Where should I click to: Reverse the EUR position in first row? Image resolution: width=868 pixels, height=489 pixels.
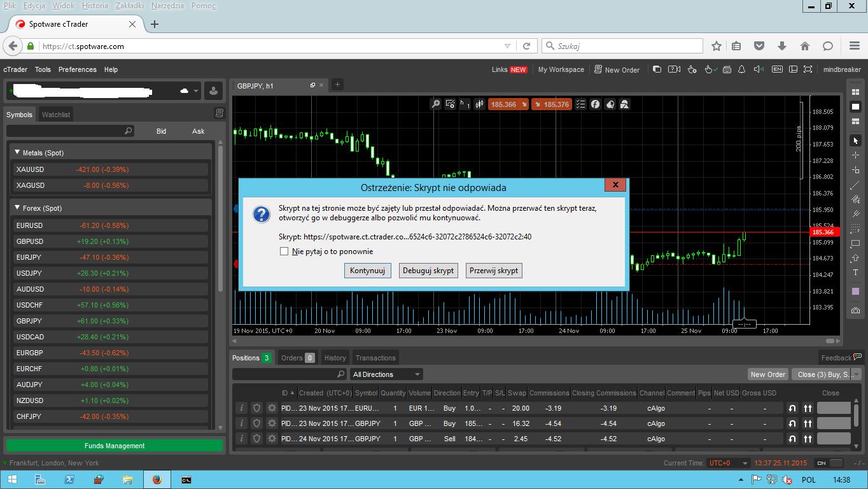(792, 408)
